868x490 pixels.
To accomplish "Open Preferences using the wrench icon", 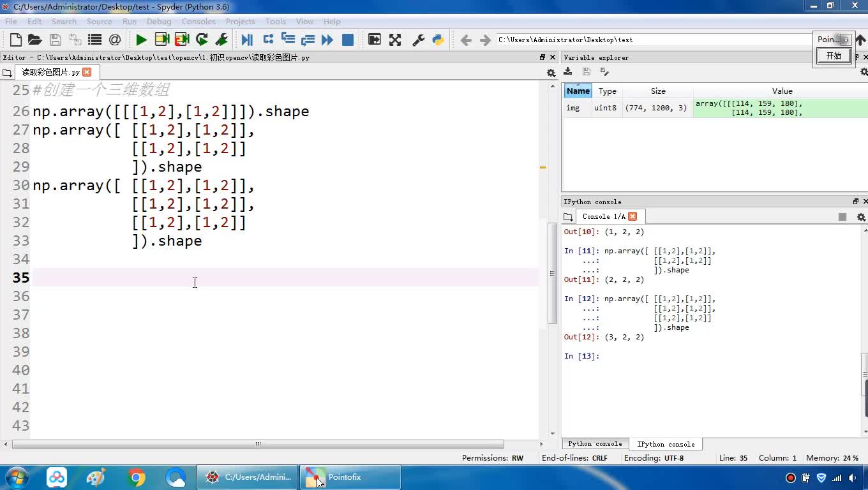I will pos(418,40).
